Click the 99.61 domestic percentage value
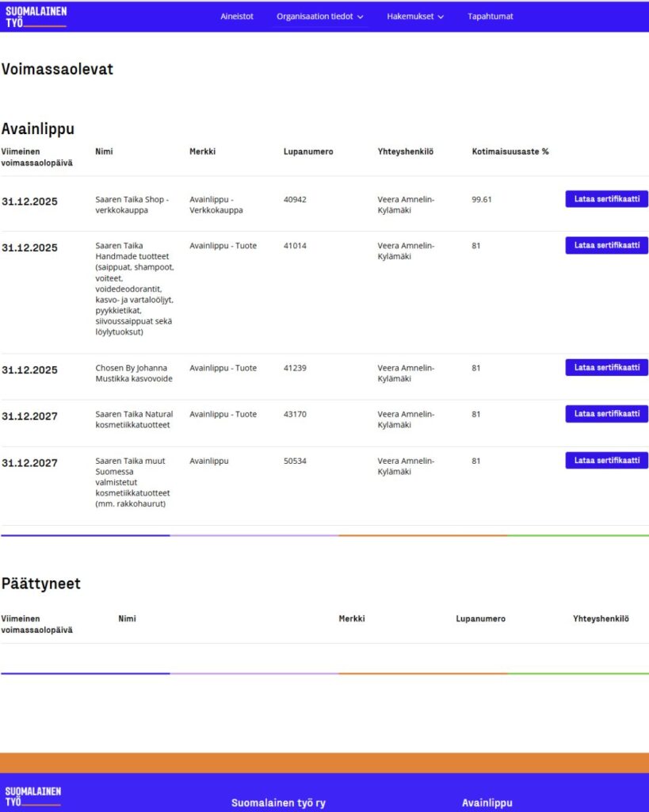649x812 pixels. (x=482, y=199)
